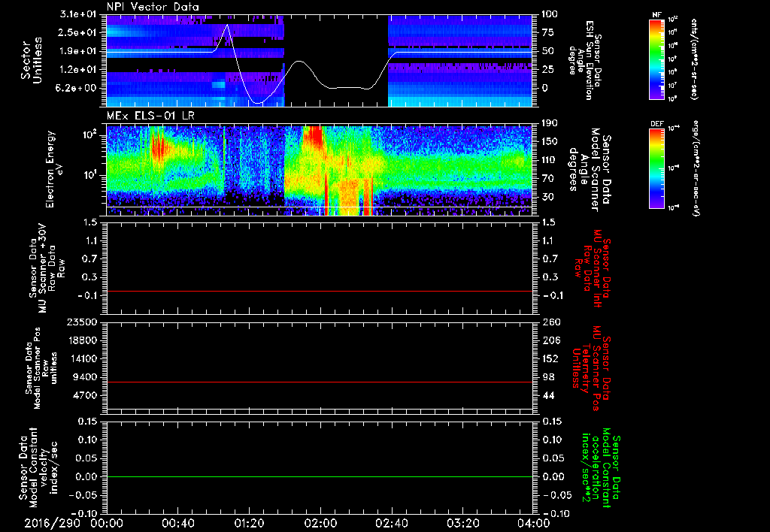Click the red 'MU Scanner Intf Raw Data' label
The height and width of the screenshot is (532, 770).
[x=593, y=268]
